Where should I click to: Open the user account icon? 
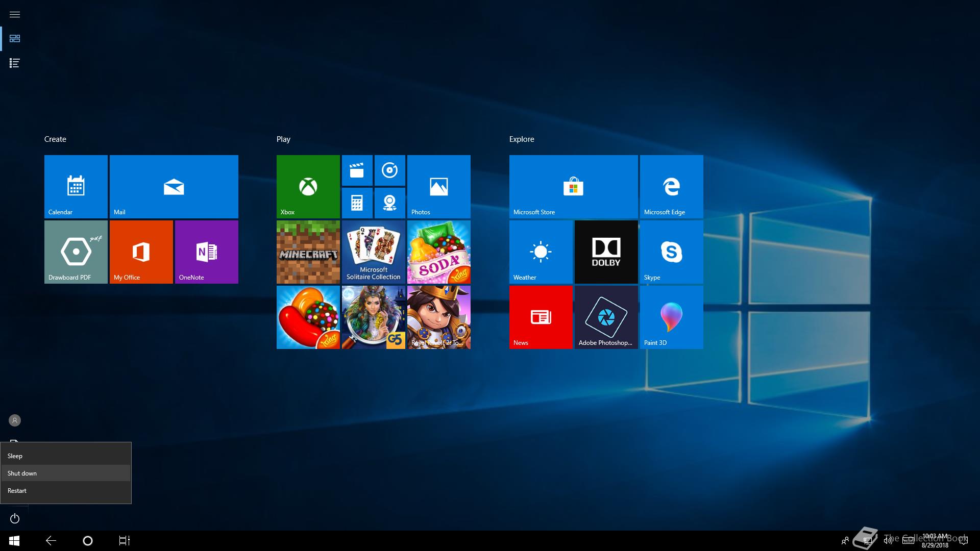[15, 420]
